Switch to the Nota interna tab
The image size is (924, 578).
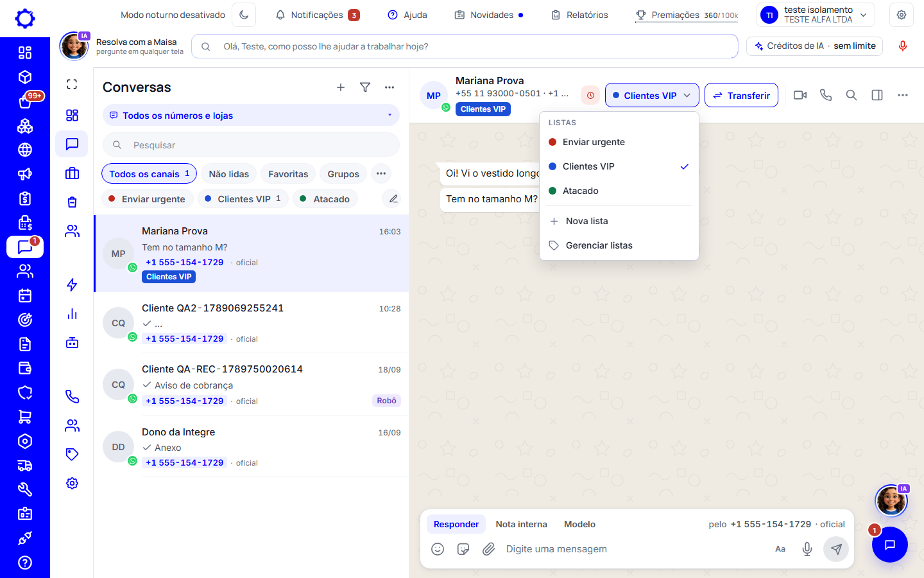tap(522, 524)
